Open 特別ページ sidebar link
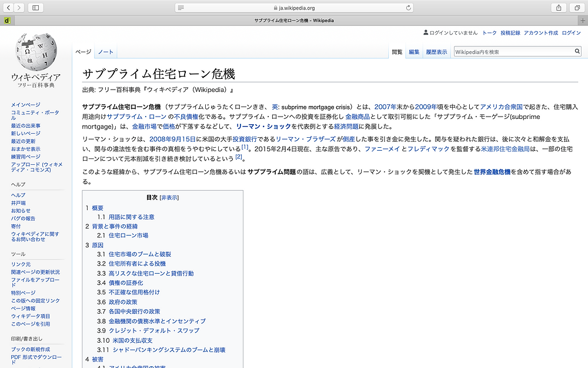 click(x=24, y=293)
